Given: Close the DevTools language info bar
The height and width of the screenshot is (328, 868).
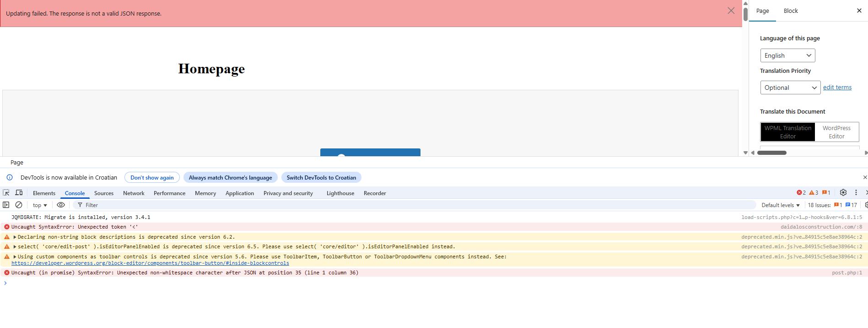Looking at the screenshot, I should pos(864,177).
